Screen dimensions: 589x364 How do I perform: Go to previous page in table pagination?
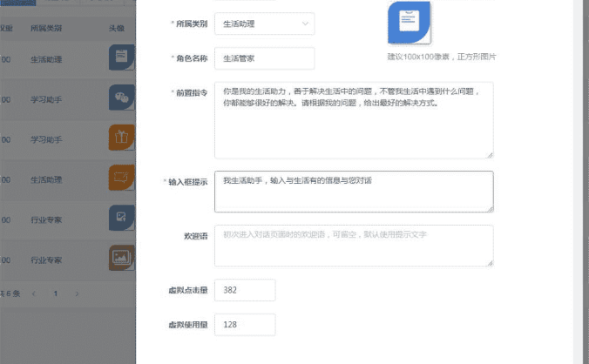coord(34,293)
